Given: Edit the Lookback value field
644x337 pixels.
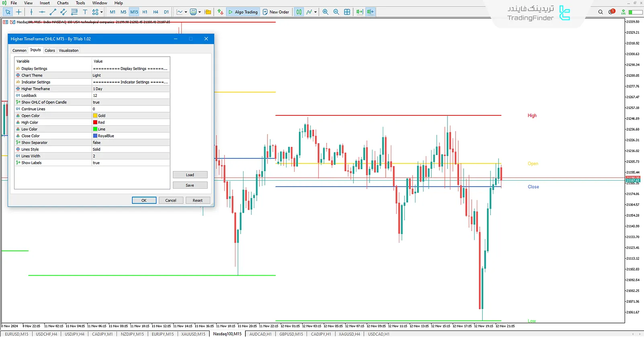Looking at the screenshot, I should pyautogui.click(x=131, y=96).
